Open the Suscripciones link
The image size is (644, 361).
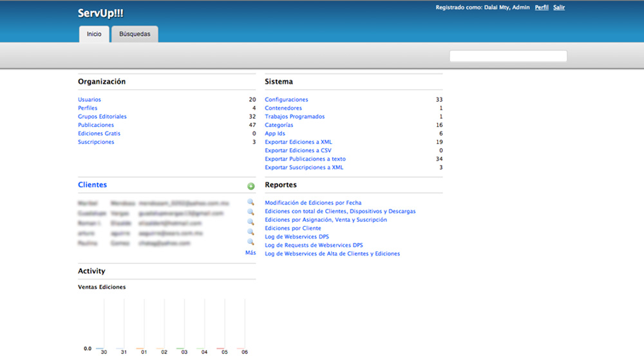tap(96, 142)
